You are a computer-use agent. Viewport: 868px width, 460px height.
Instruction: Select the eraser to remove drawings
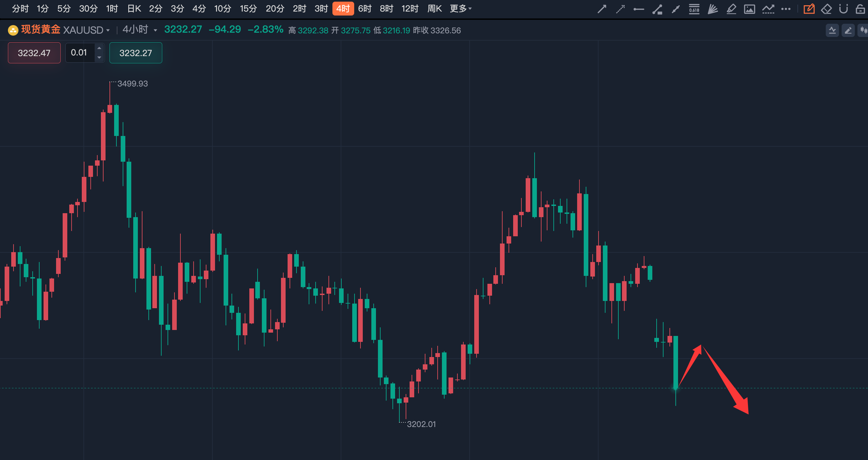pos(826,9)
